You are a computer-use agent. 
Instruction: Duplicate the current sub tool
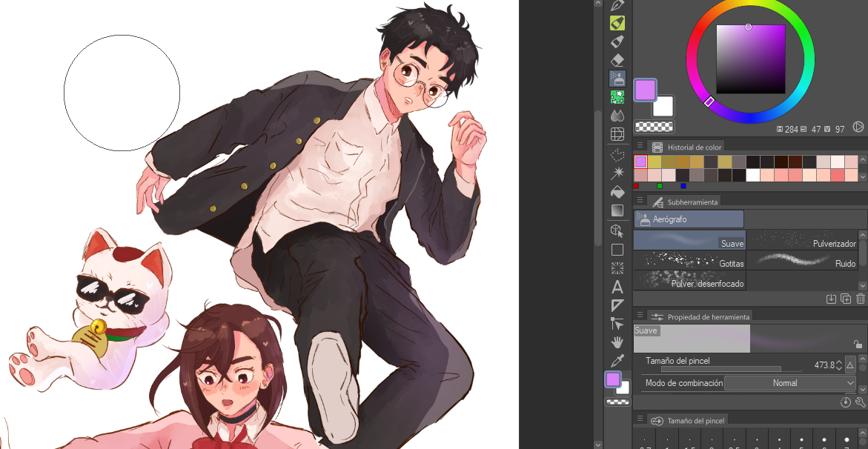coord(846,299)
